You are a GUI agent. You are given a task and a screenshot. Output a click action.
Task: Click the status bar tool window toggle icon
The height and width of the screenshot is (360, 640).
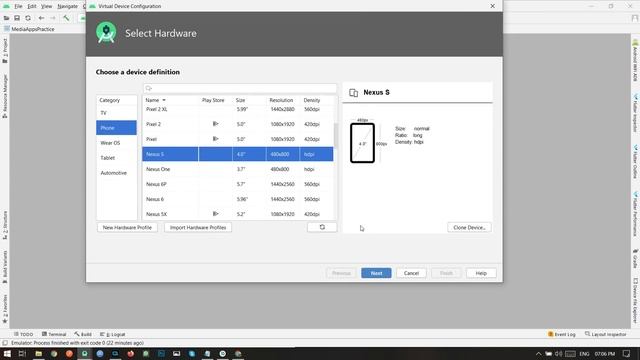point(5,343)
